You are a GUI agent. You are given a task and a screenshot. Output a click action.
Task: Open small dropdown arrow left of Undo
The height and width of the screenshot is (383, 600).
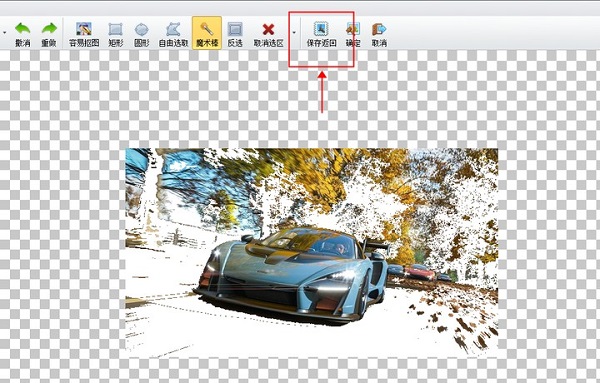pyautogui.click(x=4, y=33)
